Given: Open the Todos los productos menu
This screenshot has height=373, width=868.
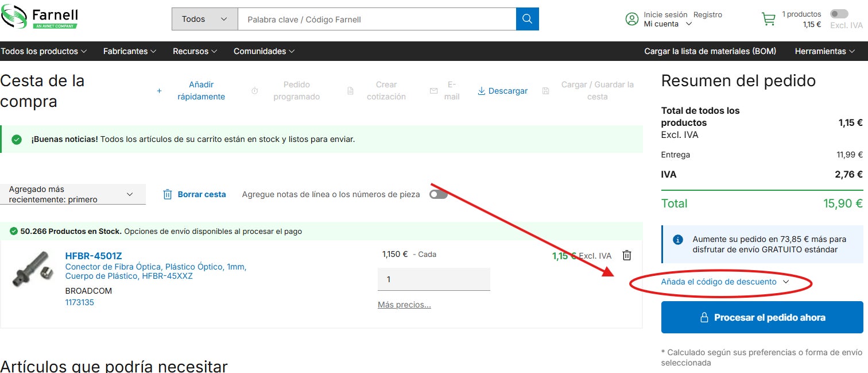Looking at the screenshot, I should click(44, 51).
